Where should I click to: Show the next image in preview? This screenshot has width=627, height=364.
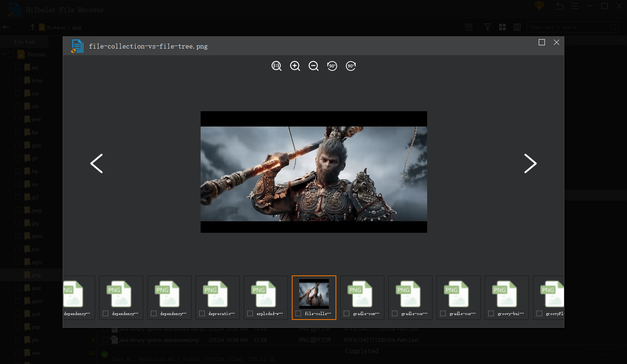coord(530,163)
